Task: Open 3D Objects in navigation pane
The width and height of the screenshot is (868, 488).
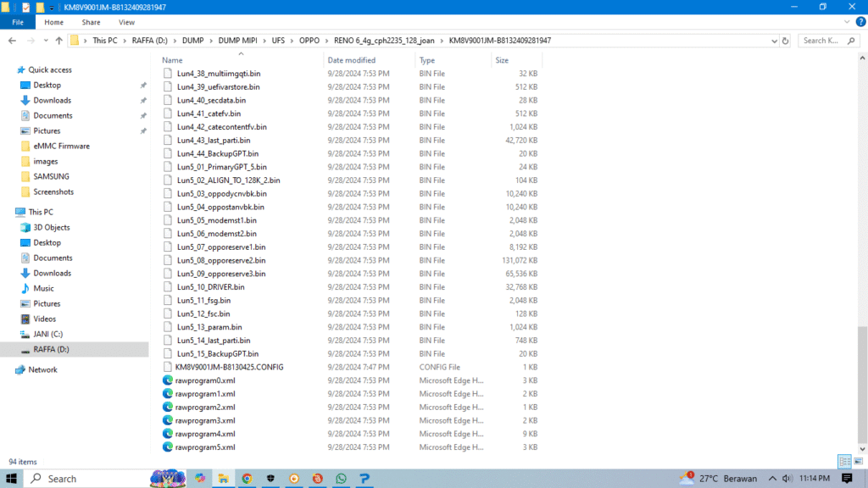Action: coord(52,227)
